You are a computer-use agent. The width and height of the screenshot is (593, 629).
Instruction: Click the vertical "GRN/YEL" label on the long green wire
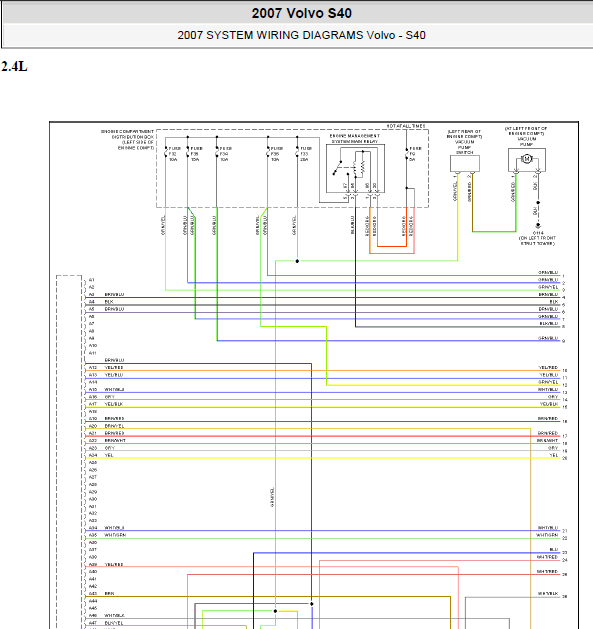click(x=272, y=497)
